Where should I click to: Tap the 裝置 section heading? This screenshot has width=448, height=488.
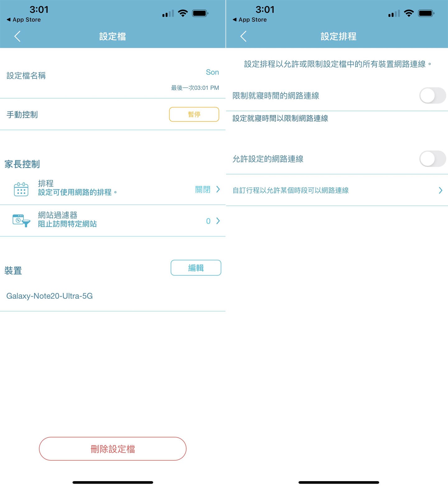(x=13, y=270)
